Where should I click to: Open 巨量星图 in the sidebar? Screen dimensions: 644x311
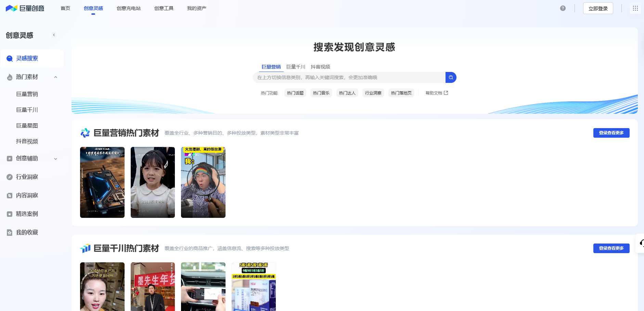point(27,126)
